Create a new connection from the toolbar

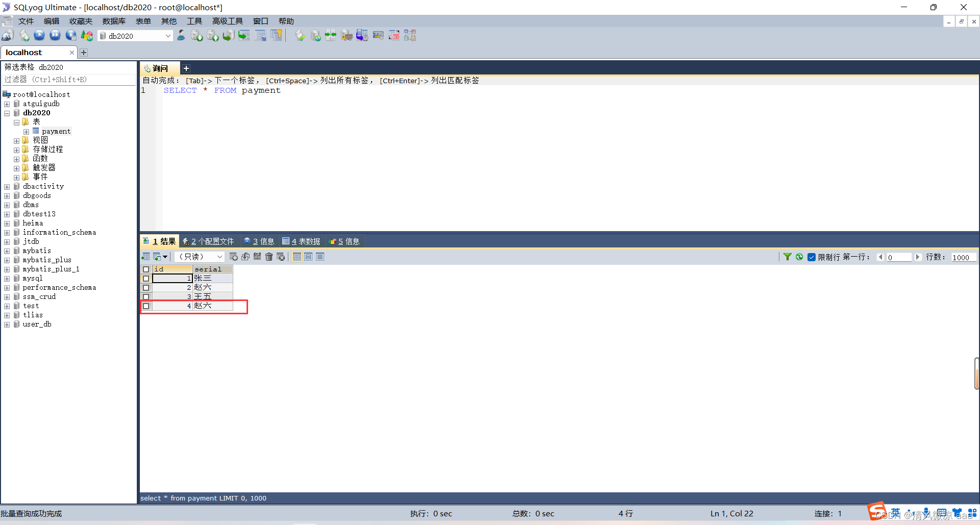coord(8,35)
